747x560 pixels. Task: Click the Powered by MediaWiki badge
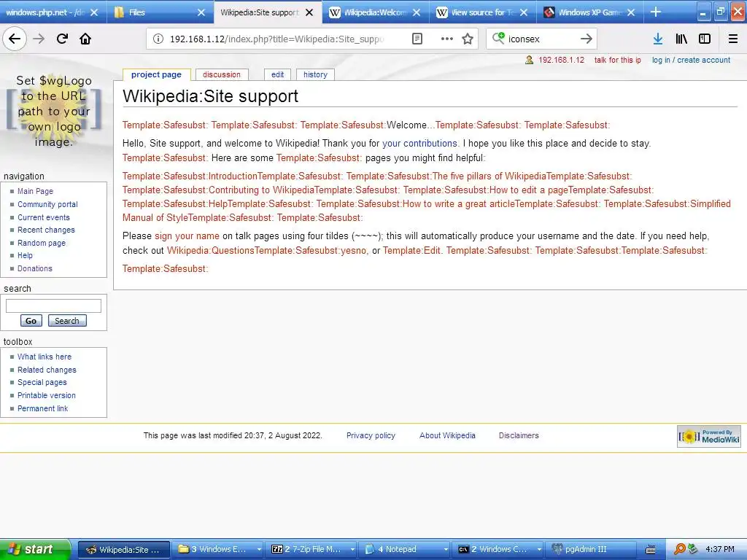(x=709, y=436)
